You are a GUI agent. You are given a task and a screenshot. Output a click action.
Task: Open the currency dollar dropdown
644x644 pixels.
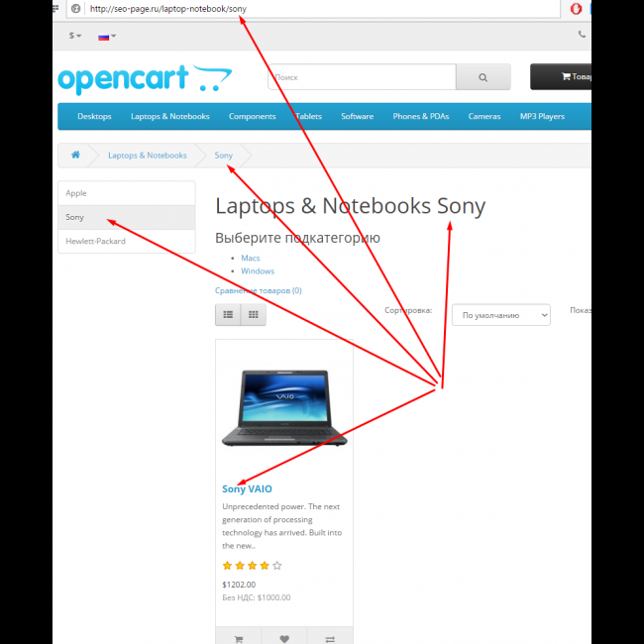click(75, 36)
